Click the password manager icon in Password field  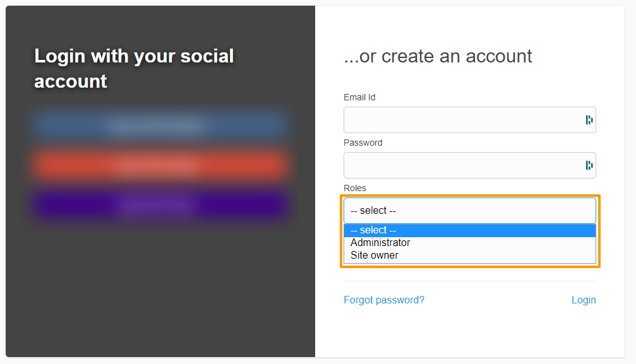589,165
